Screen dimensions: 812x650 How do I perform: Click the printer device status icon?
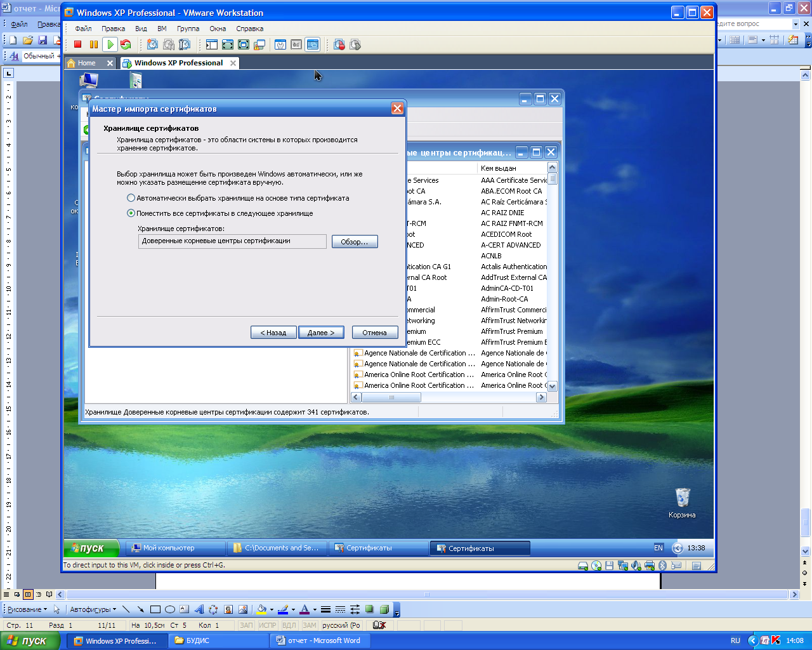(x=650, y=566)
